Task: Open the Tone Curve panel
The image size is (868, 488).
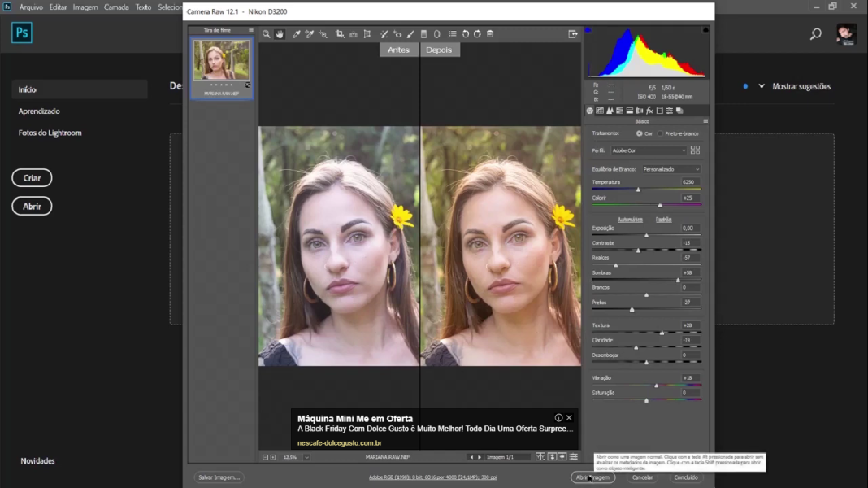Action: (599, 110)
